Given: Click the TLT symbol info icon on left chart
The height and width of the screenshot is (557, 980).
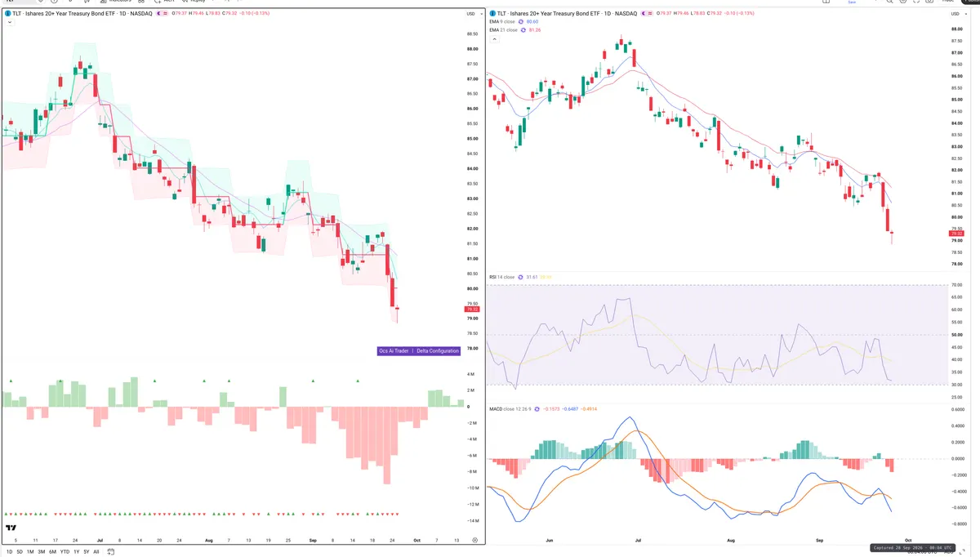Looking at the screenshot, I should click(7, 13).
